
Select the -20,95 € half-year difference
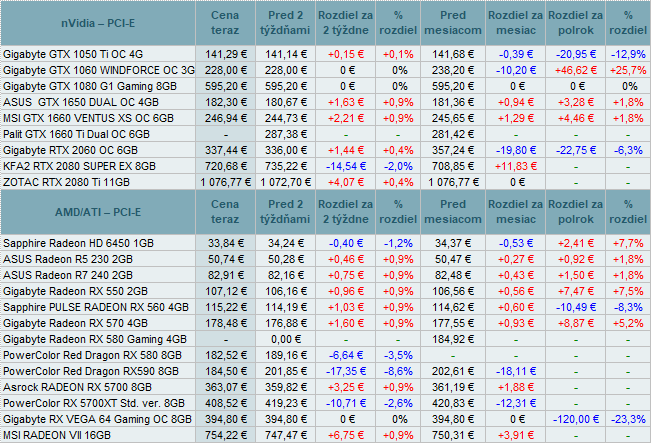575,54
